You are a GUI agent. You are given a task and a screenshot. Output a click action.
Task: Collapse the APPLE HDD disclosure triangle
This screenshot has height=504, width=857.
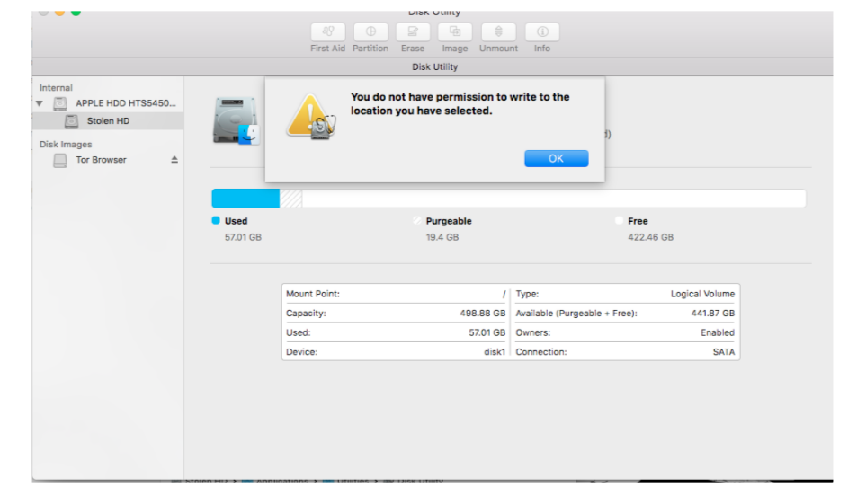click(40, 103)
